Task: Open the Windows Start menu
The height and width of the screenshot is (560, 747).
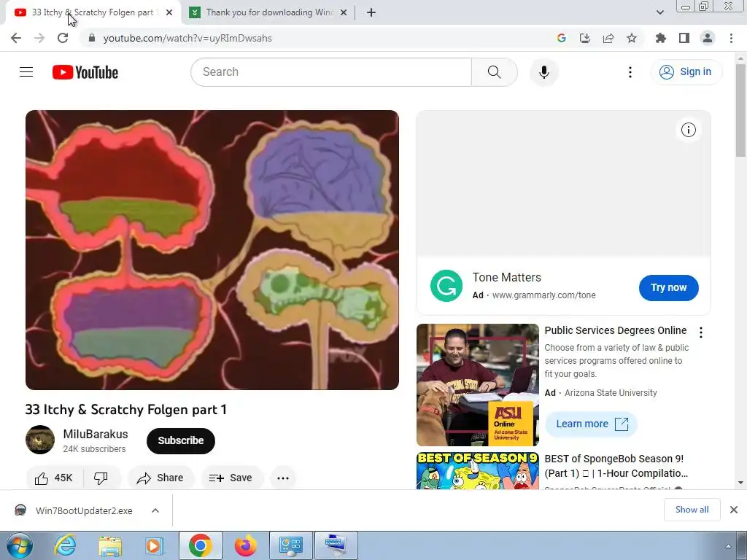Action: click(20, 545)
